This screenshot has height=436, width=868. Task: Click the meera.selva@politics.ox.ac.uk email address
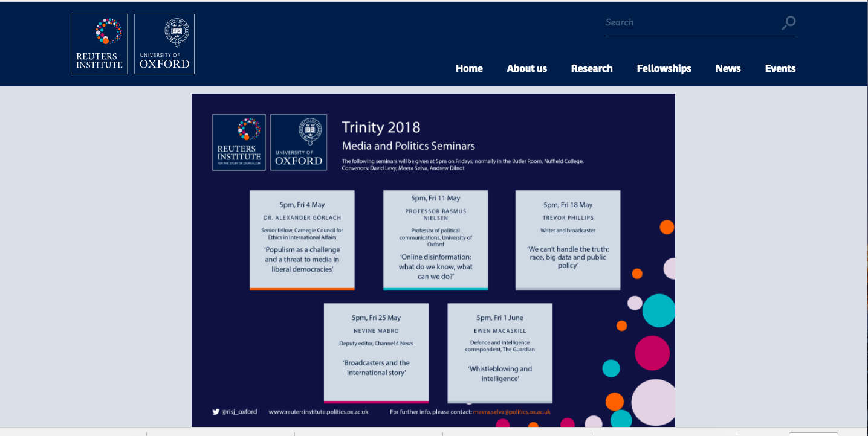511,412
